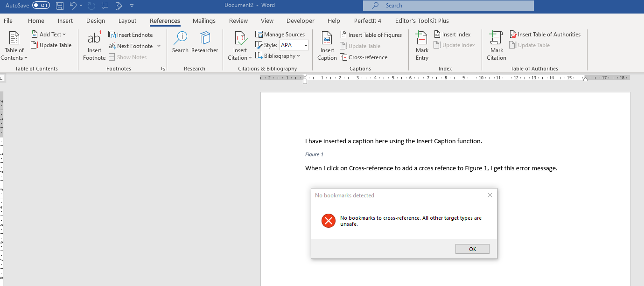
Task: Click the Insert Caption button
Action: tap(327, 46)
